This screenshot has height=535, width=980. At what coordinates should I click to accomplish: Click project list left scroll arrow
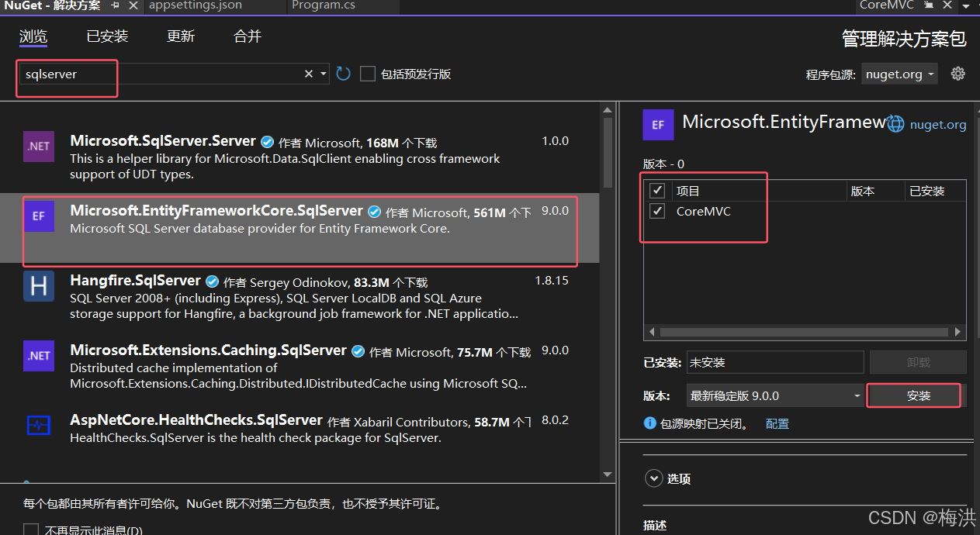coord(652,332)
